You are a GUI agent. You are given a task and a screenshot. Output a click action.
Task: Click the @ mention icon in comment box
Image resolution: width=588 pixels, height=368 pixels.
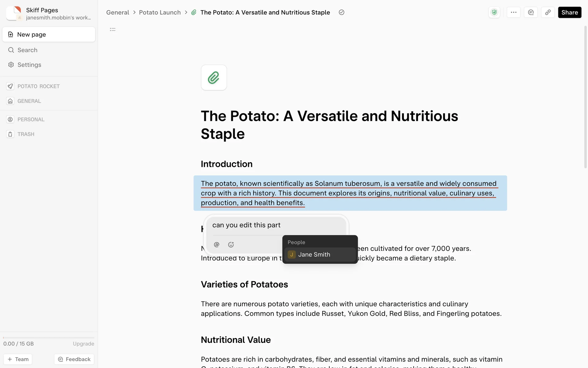click(x=217, y=244)
